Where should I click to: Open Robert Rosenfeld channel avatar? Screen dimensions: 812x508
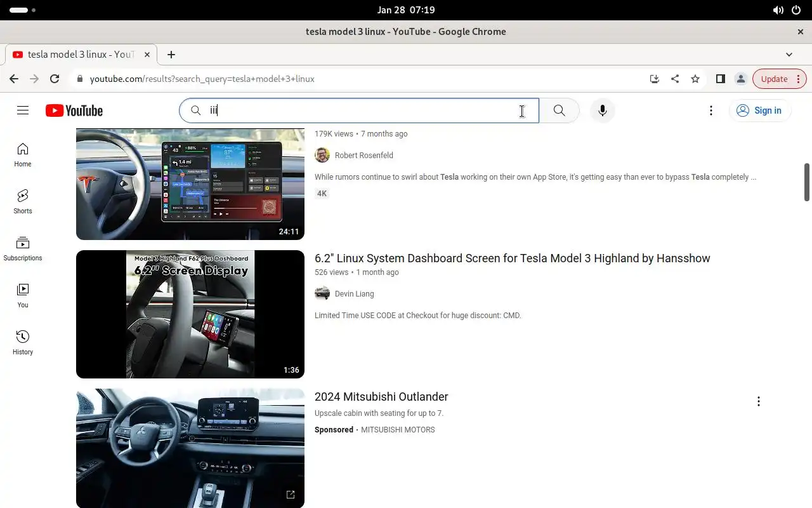click(x=322, y=155)
